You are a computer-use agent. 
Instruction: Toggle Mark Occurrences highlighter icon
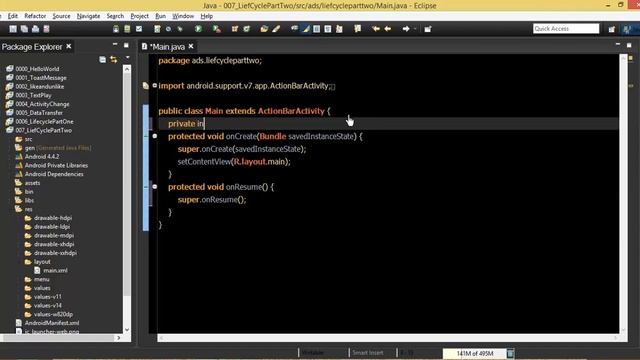coord(306,29)
